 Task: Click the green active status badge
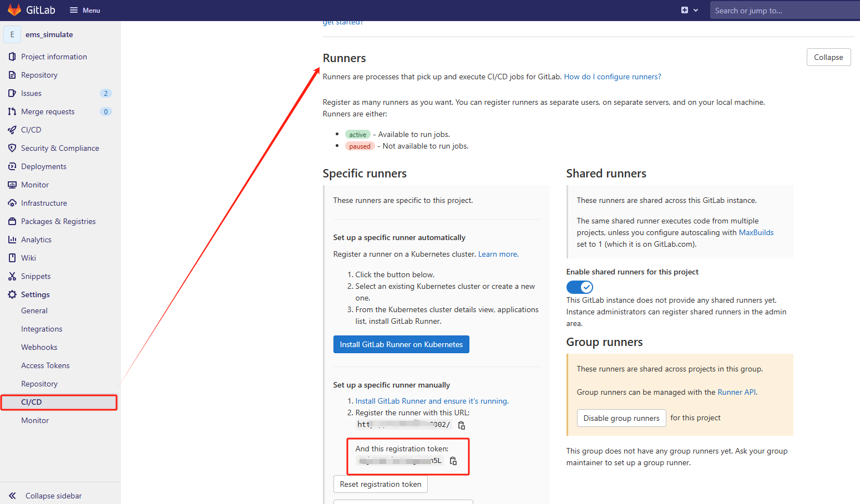pos(358,135)
